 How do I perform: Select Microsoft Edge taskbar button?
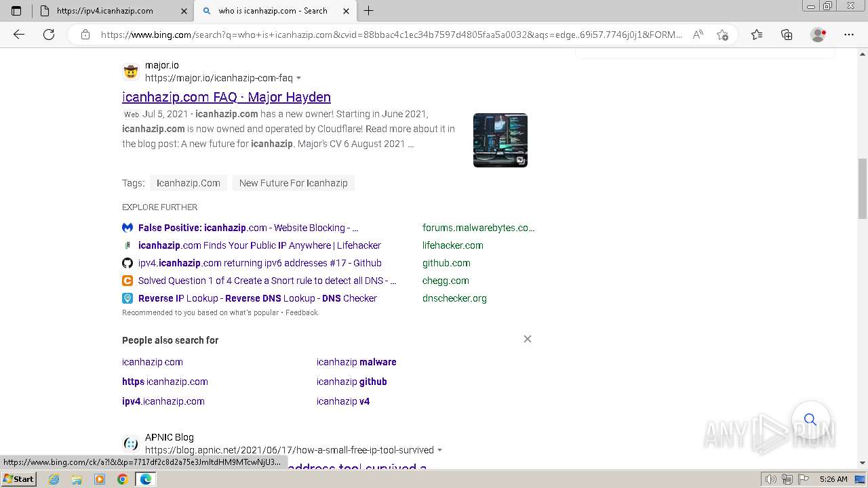point(145,479)
